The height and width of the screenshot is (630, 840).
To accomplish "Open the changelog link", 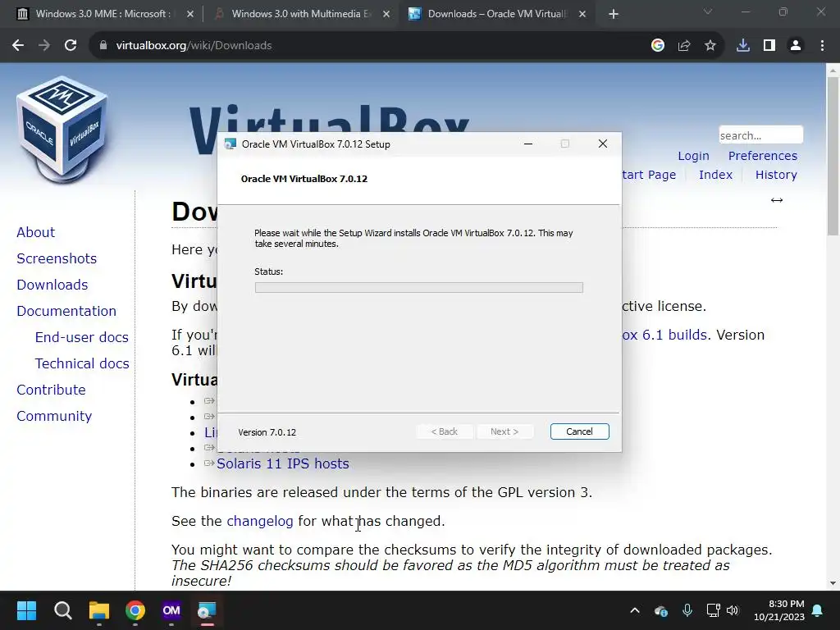I will [x=260, y=521].
